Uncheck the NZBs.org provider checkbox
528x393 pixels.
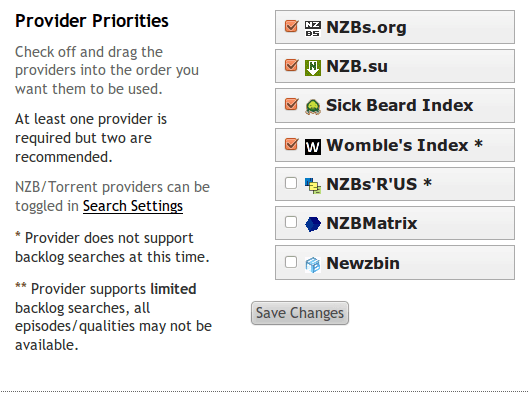pyautogui.click(x=291, y=26)
